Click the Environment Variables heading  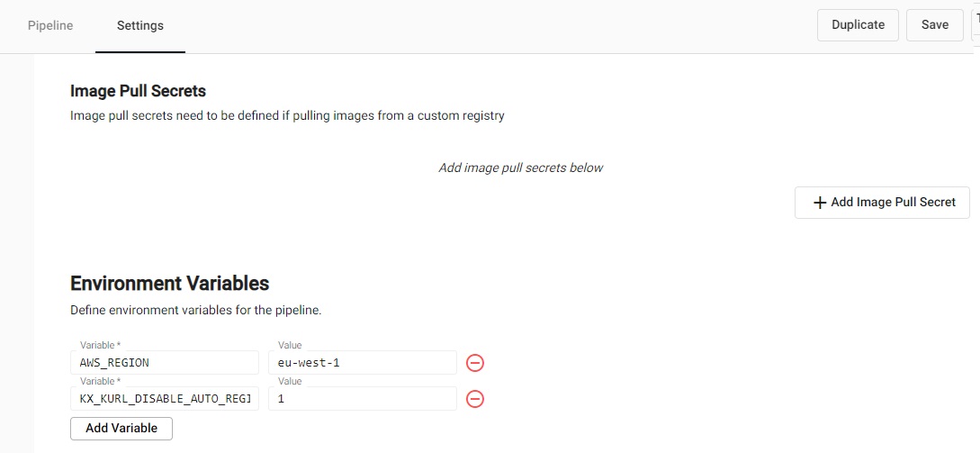click(x=169, y=283)
